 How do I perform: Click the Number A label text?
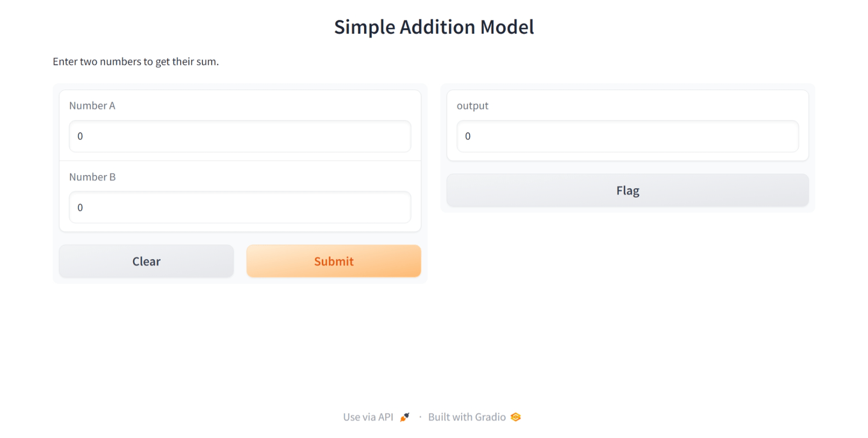coord(92,106)
